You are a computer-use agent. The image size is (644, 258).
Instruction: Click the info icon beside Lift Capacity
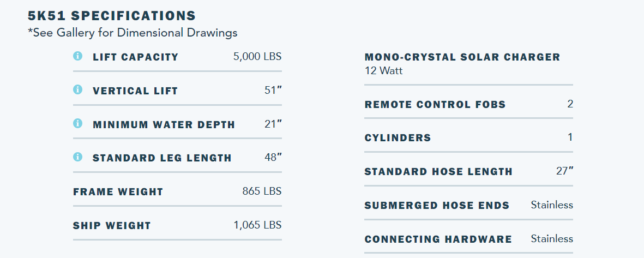(x=77, y=56)
